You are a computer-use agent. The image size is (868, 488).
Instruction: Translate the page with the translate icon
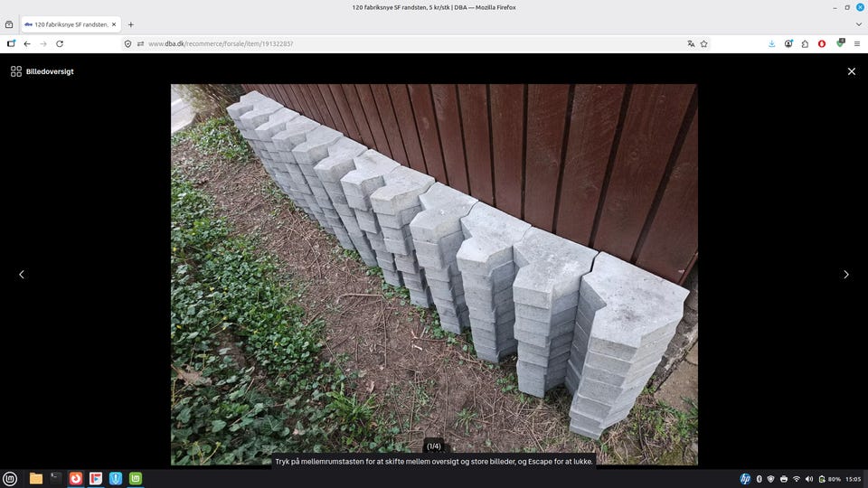[x=691, y=43]
